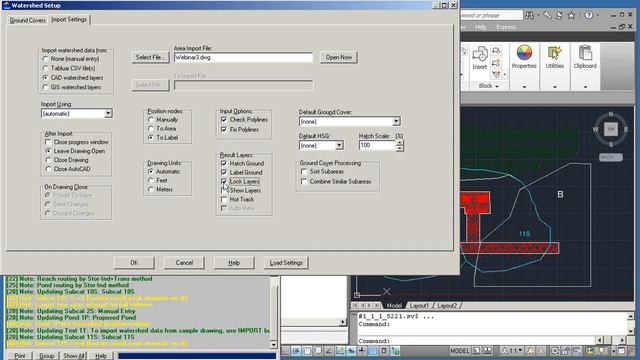Click Quick View Layouts status icon

[477, 351]
